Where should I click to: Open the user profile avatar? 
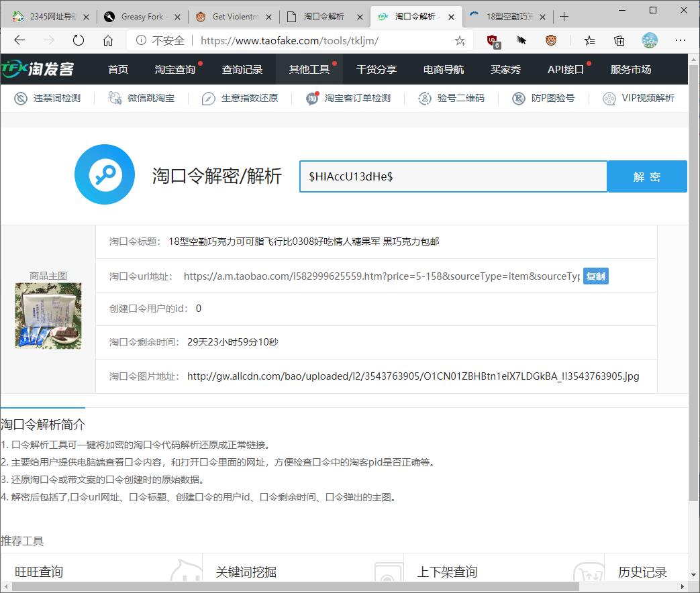[650, 41]
